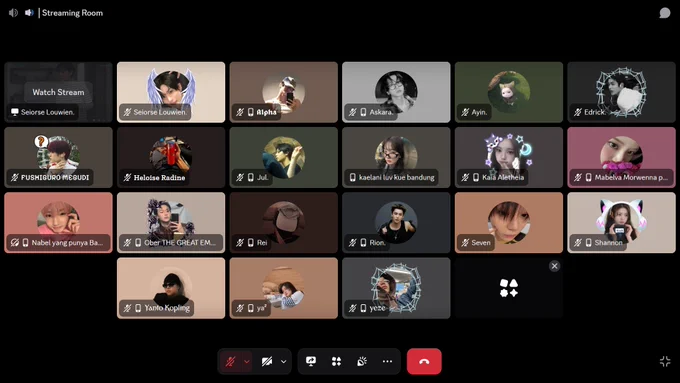The height and width of the screenshot is (383, 680).
Task: Select yeze's participant tile
Action: click(x=396, y=288)
